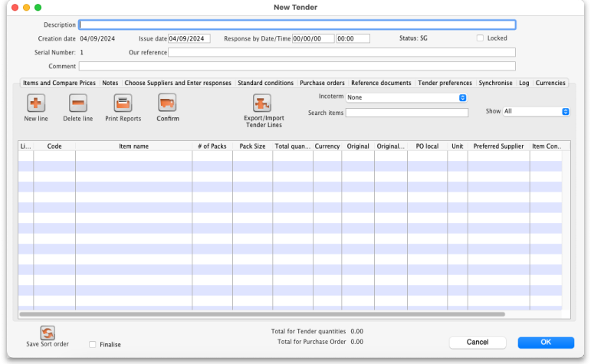Viewport: 591px width, 364px height.
Task: Click the Delete line icon
Action: click(77, 103)
